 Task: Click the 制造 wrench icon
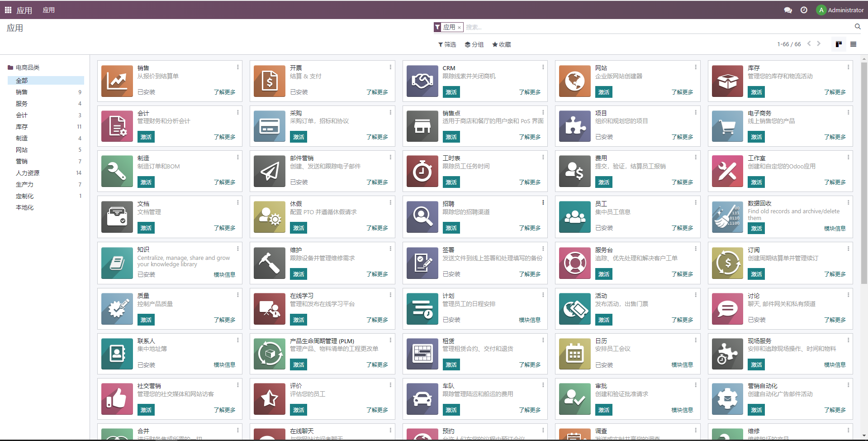pyautogui.click(x=117, y=171)
